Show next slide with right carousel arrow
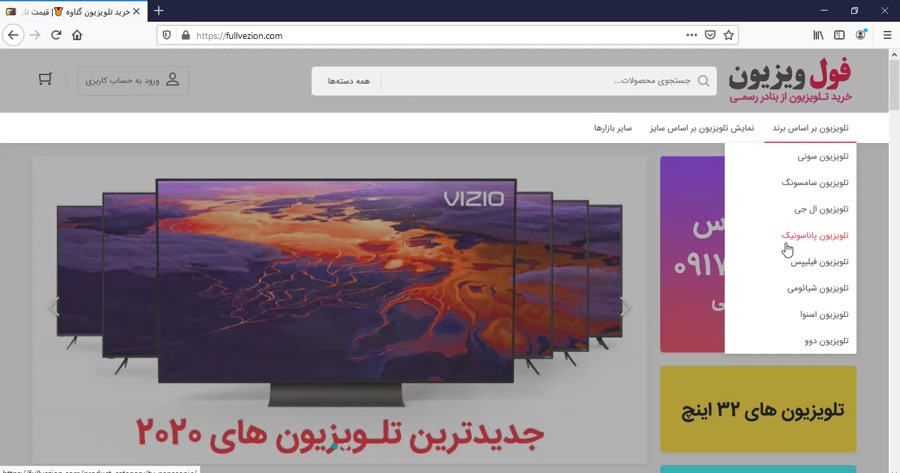This screenshot has height=473, width=900. (624, 306)
